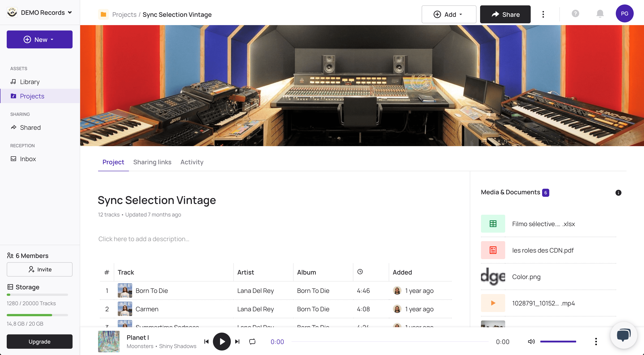Screen dimensions: 644x355
Task: Seek on the playback progress bar
Action: (390, 342)
